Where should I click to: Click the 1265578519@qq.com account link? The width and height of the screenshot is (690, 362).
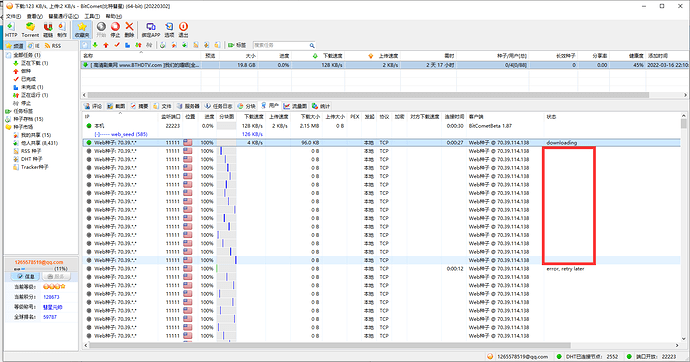click(x=39, y=262)
